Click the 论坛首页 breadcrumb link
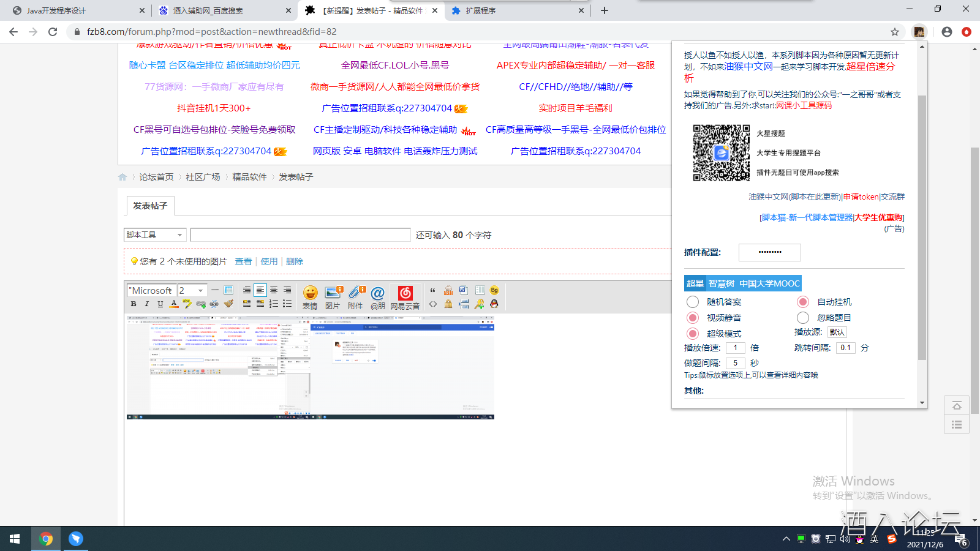This screenshot has width=980, height=551. (x=156, y=177)
